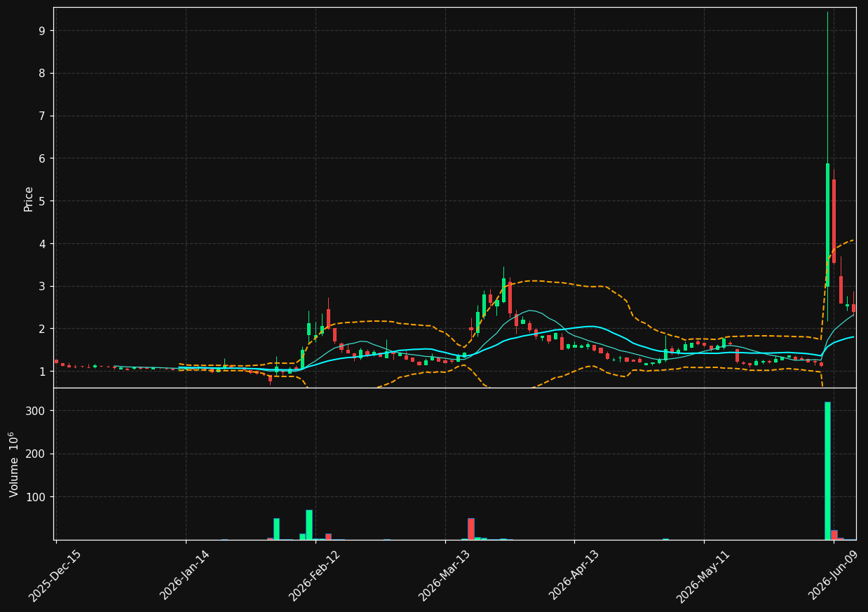Image resolution: width=868 pixels, height=612 pixels.
Task: Click the tall red candle right after the spike
Action: pos(834,221)
